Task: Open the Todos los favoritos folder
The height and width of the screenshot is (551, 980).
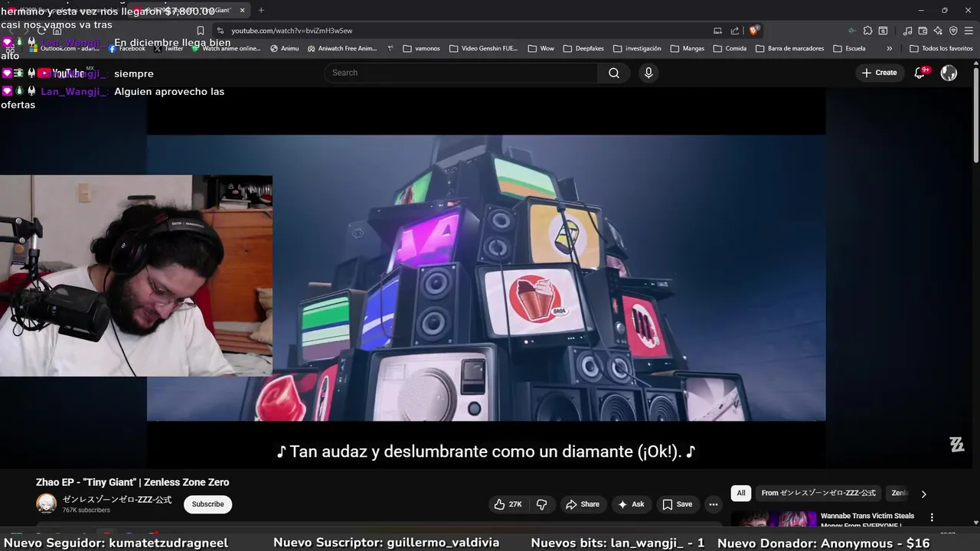Action: coord(941,48)
